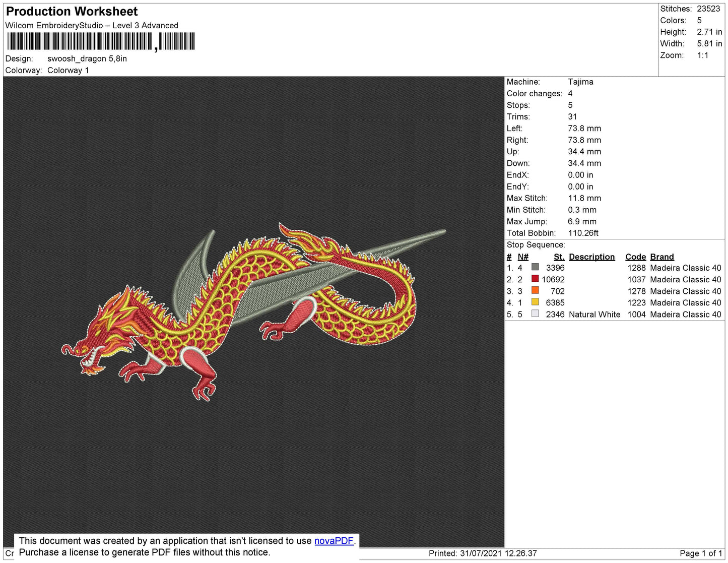Viewport: 728px width, 563px height.
Task: Select the yellow thread color swatch
Action: click(535, 302)
